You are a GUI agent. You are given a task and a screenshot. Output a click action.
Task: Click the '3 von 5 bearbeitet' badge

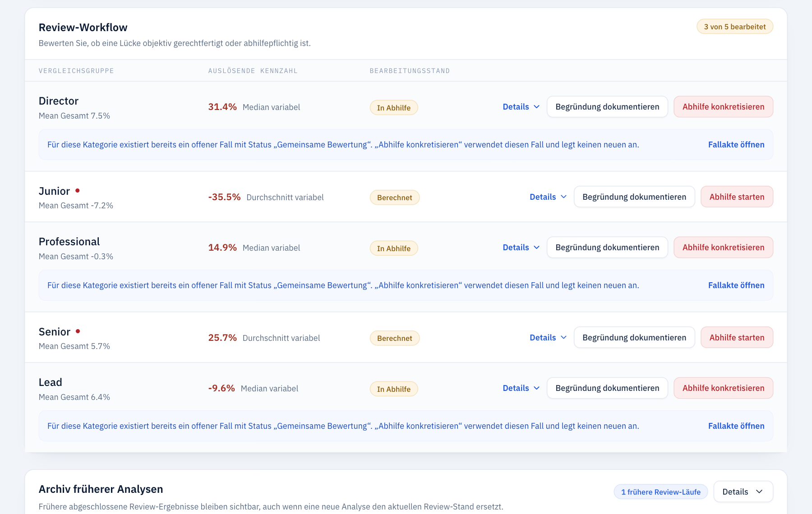click(x=735, y=27)
